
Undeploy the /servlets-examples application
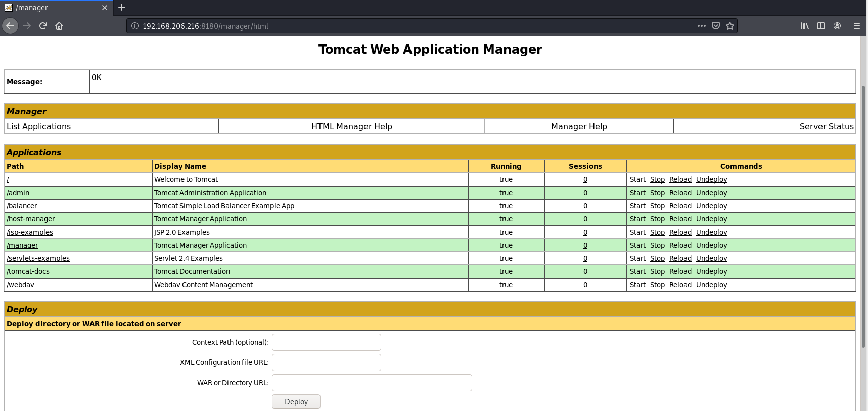[712, 258]
